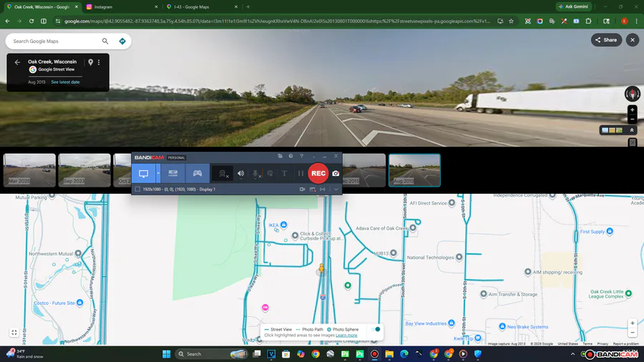Open Chrome extensions puzzle icon
This screenshot has height=362, width=644.
[589, 21]
